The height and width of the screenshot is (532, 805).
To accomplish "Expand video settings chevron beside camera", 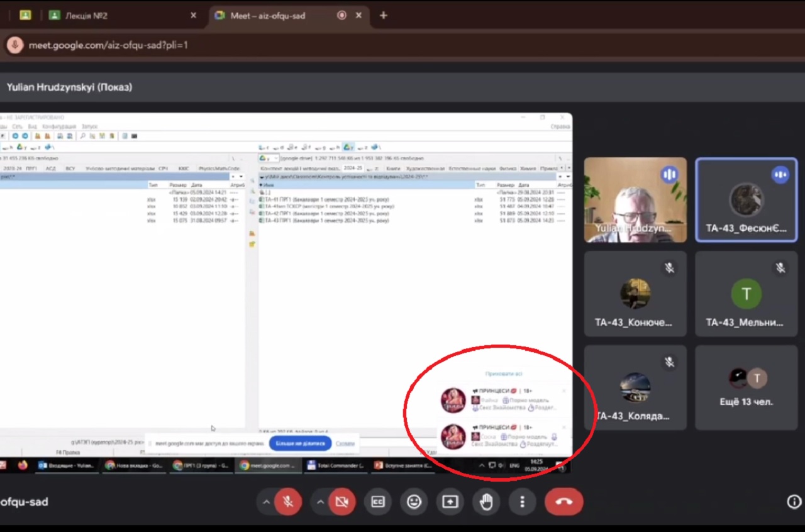I will pos(320,502).
